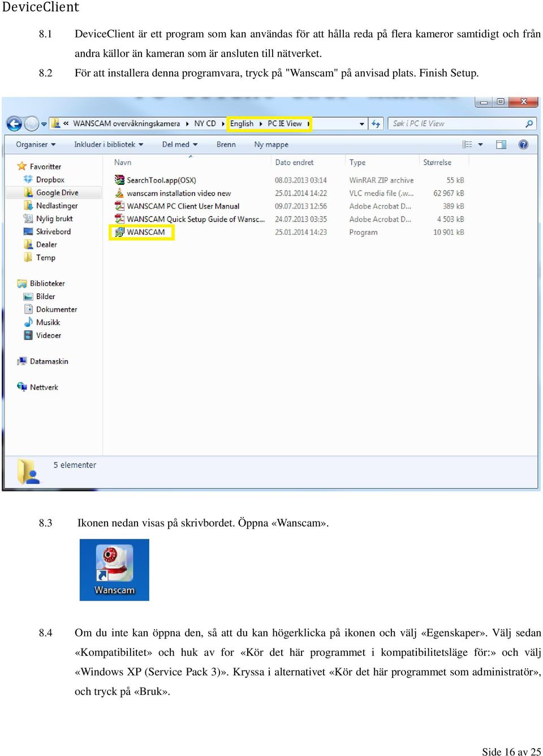
Task: Open the Bilder library
Action: point(45,296)
